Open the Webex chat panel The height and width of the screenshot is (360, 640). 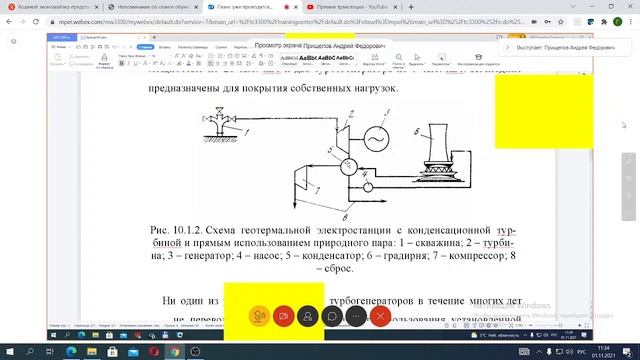point(332,316)
